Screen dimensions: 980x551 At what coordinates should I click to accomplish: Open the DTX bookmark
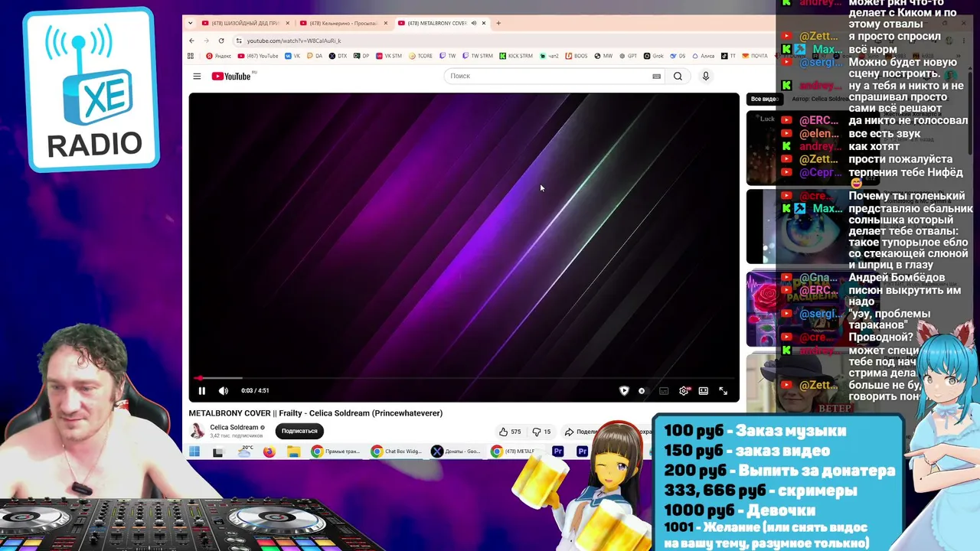[338, 56]
